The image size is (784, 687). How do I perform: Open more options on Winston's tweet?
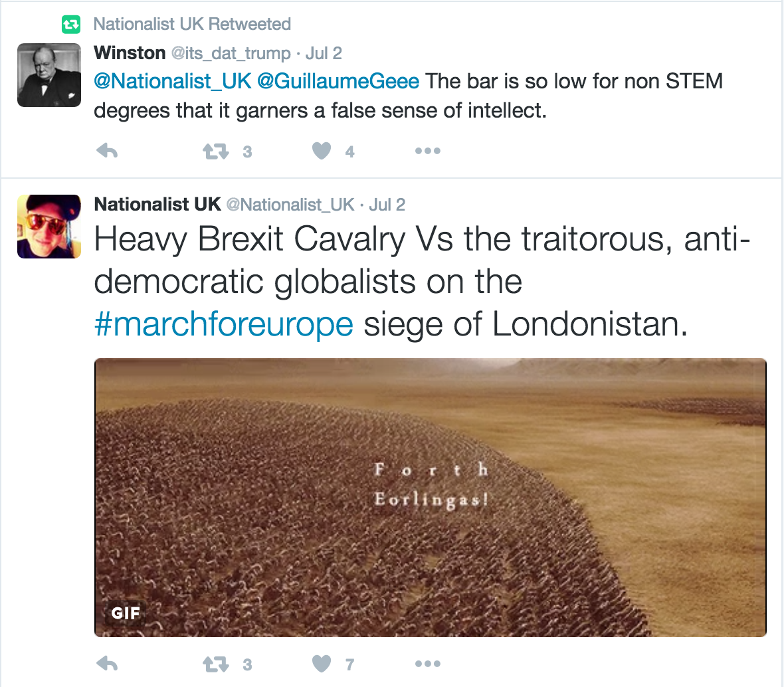point(427,151)
